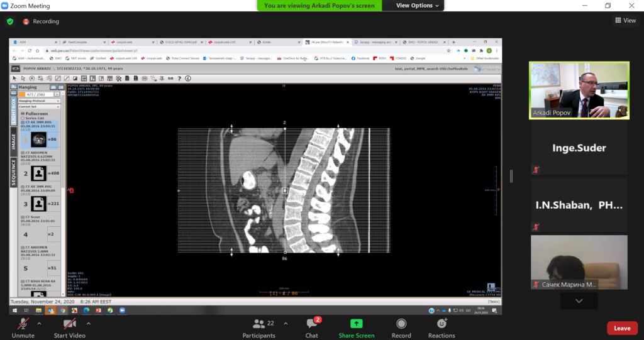The width and height of the screenshot is (644, 340).
Task: Open the Zoom View layout menu
Action: (x=626, y=20)
